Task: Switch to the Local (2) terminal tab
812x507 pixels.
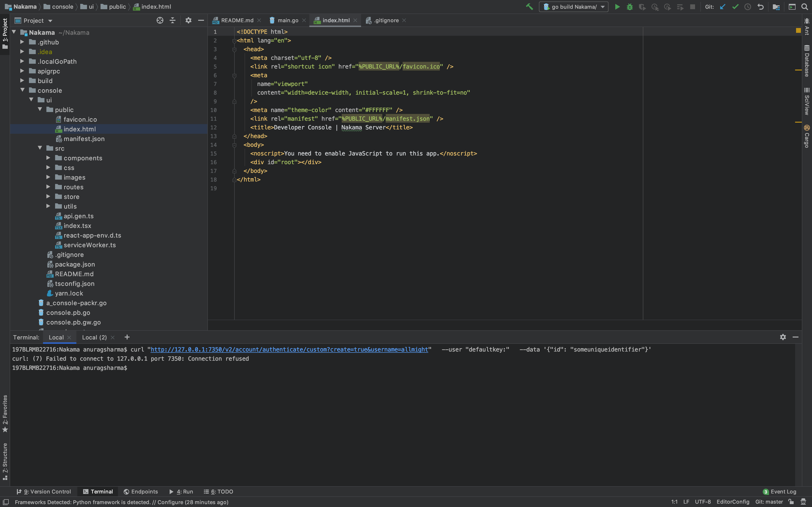Action: 94,337
